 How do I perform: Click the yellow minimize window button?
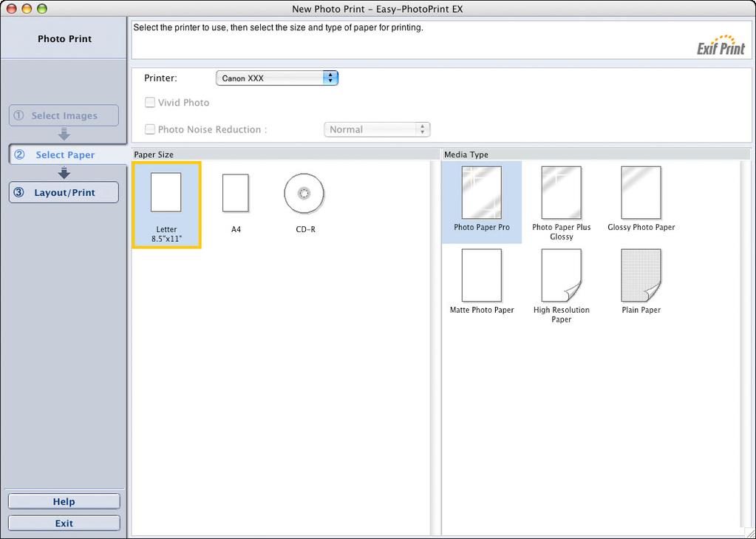point(27,9)
